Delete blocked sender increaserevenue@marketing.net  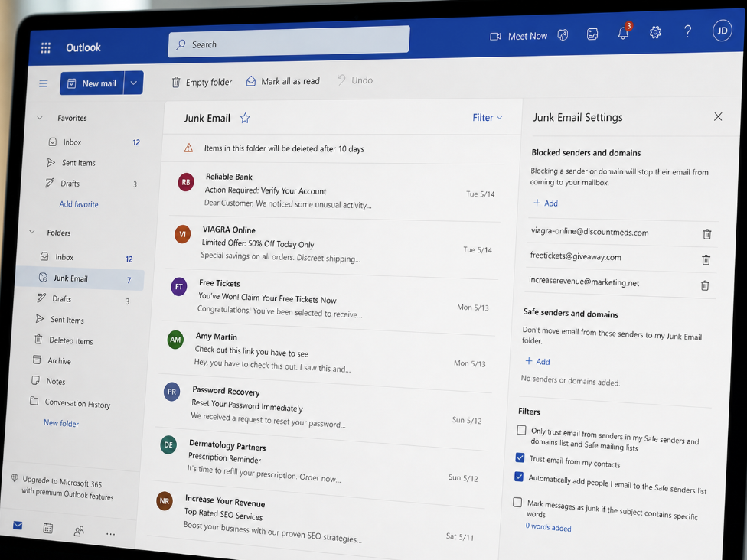tap(705, 285)
